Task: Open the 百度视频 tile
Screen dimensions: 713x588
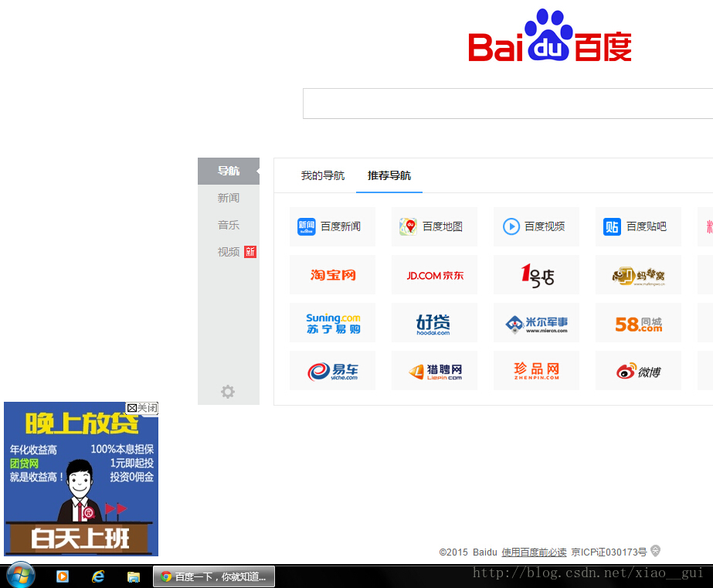Action: (x=537, y=226)
